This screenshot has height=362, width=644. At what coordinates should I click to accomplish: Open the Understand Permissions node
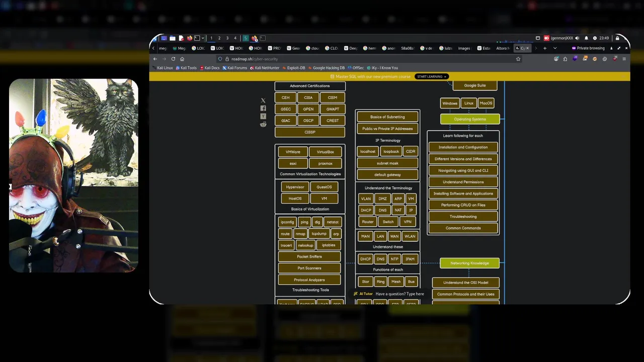[463, 182]
